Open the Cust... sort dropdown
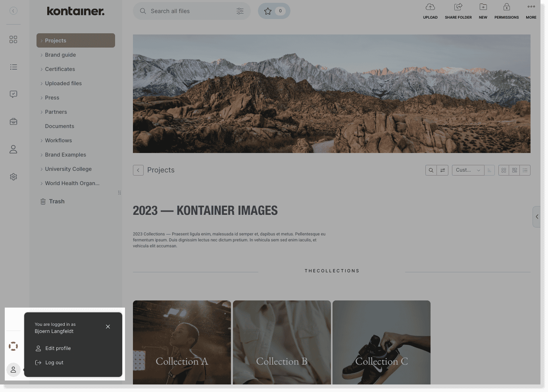548x392 pixels. coord(468,170)
